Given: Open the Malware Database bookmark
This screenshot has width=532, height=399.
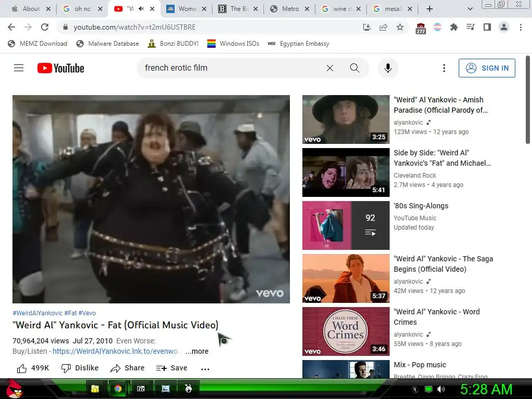Looking at the screenshot, I should [x=108, y=44].
